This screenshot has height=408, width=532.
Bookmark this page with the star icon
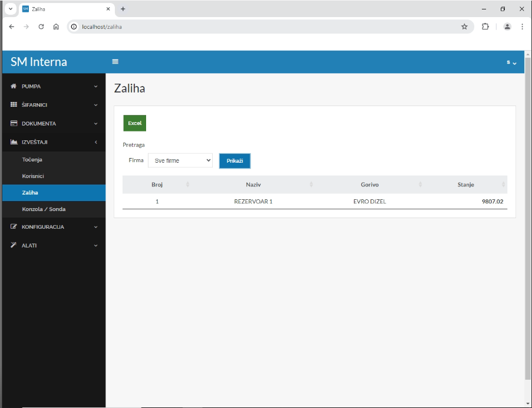tap(464, 27)
